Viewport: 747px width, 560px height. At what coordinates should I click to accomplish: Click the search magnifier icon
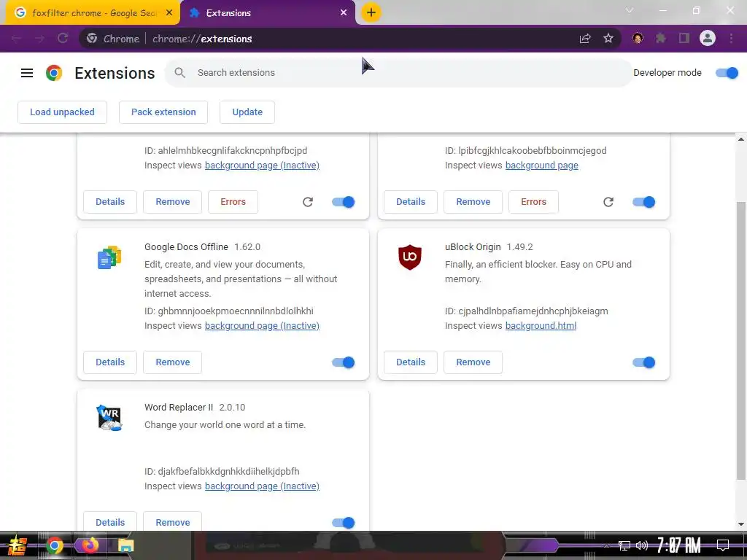[179, 72]
